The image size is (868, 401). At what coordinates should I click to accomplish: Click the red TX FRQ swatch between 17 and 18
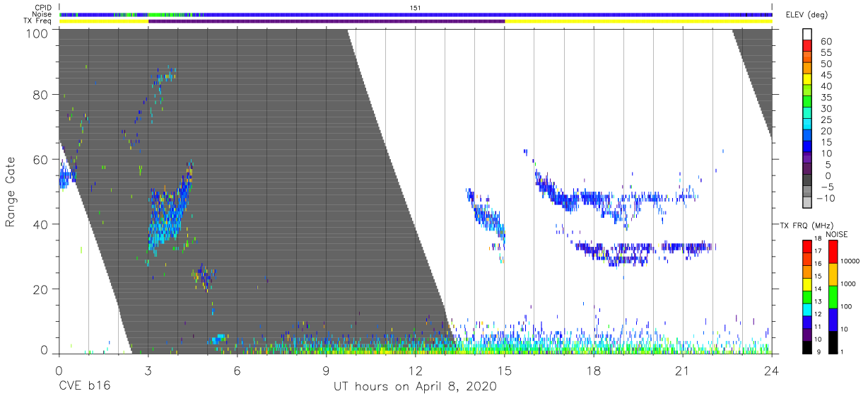tap(807, 246)
